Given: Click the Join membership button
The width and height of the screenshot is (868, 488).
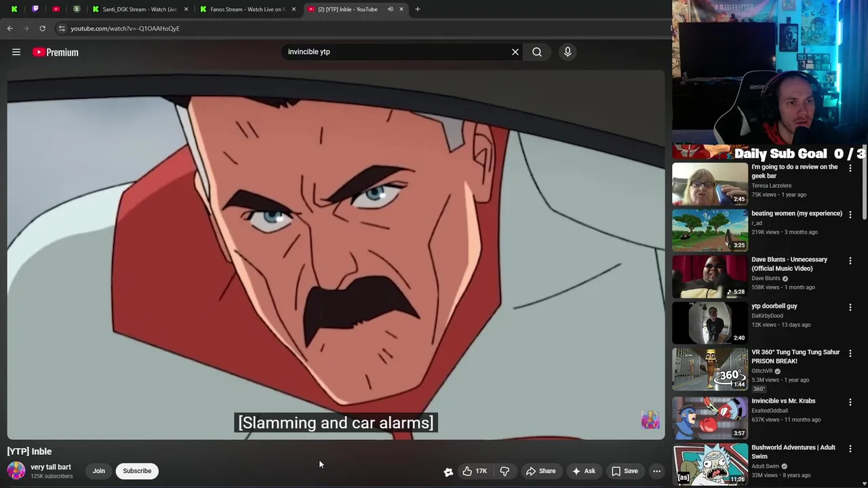Looking at the screenshot, I should (99, 471).
